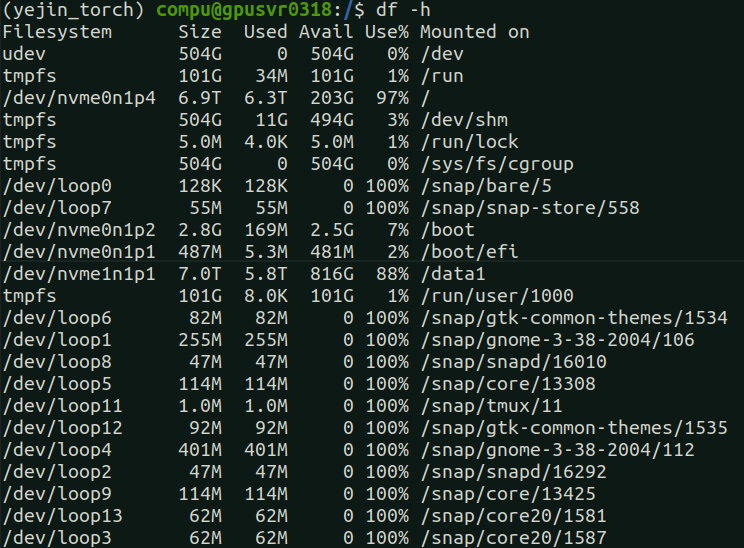
Task: Click the 816G available value
Action: click(x=332, y=274)
